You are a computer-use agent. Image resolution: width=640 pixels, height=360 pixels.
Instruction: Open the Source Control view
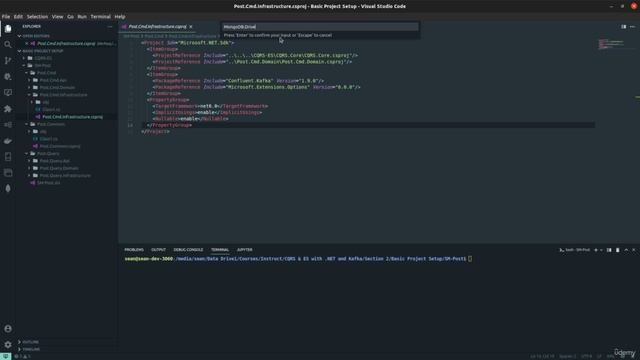(x=8, y=60)
